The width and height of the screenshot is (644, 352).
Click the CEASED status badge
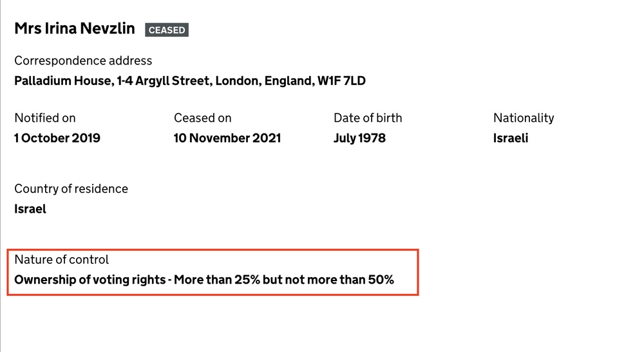[x=167, y=30]
